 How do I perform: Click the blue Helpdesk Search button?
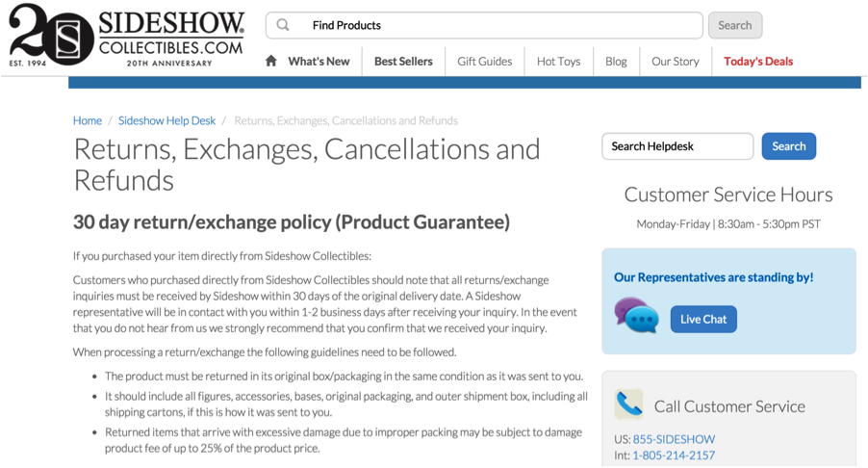pyautogui.click(x=788, y=146)
